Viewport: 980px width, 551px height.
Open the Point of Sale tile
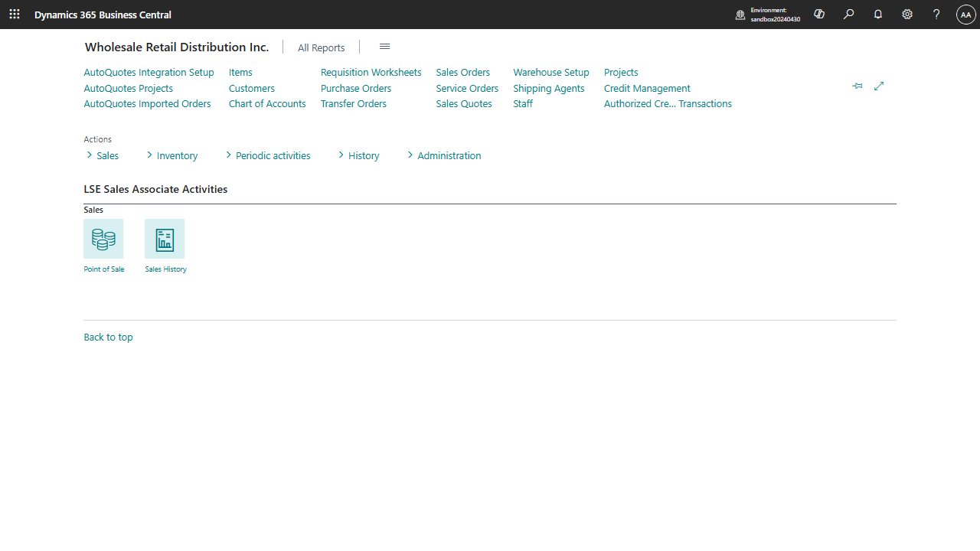(103, 240)
